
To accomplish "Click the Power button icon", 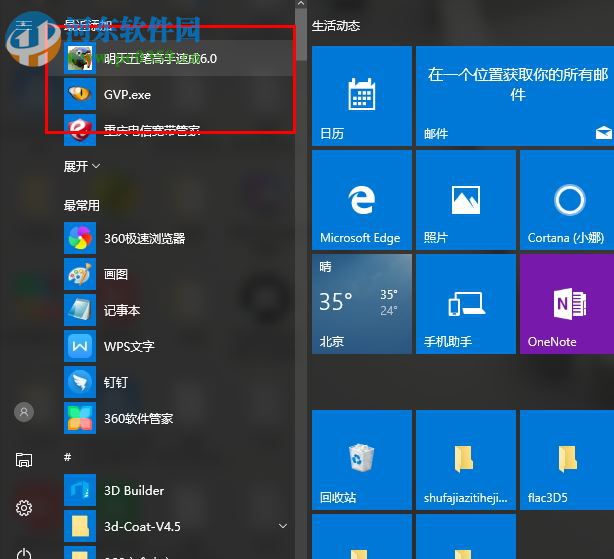I will 24,553.
